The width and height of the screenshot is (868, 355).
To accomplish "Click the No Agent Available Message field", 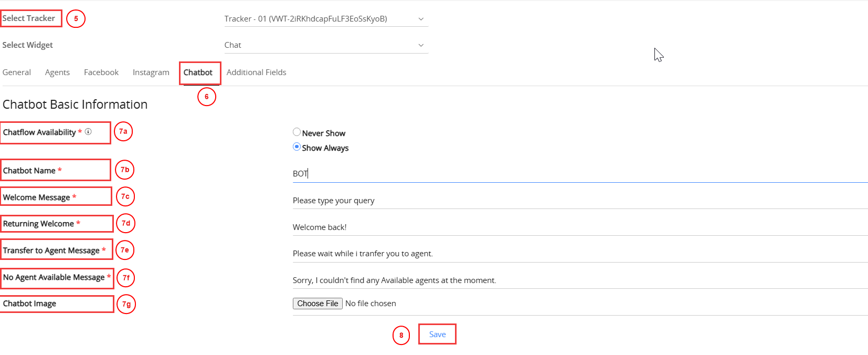I will pyautogui.click(x=577, y=280).
